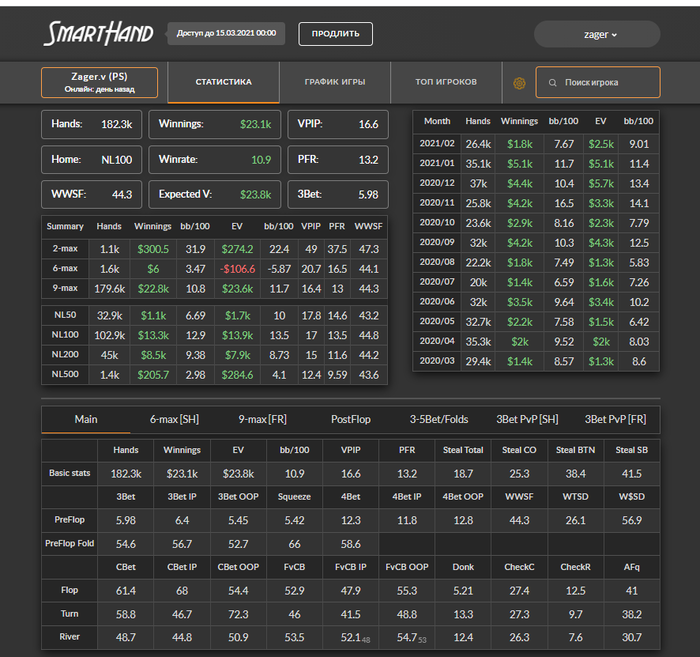Click the Hands 182.3k stat box

(x=92, y=125)
